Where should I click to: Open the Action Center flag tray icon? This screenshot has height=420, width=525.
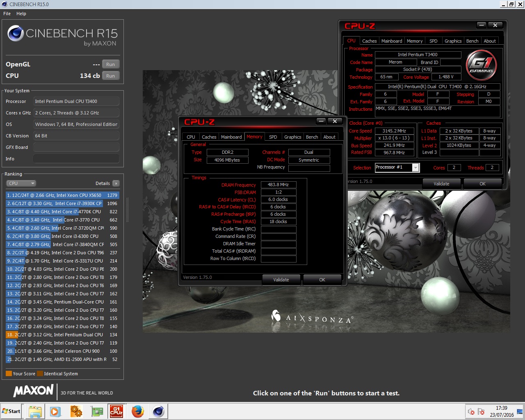(x=481, y=411)
